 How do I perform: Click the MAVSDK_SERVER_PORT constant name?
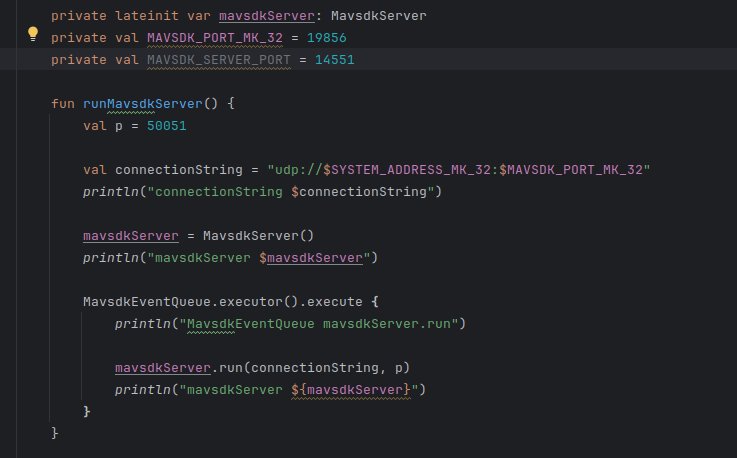coord(219,60)
